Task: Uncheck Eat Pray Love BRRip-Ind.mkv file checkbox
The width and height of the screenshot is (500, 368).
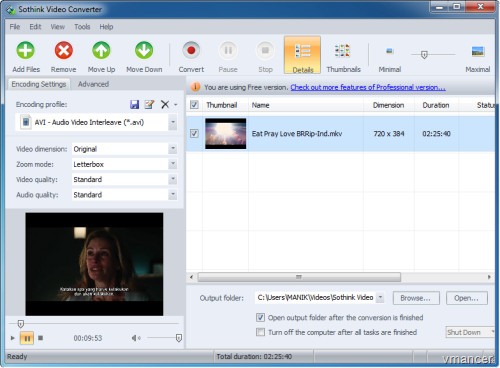Action: (194, 134)
